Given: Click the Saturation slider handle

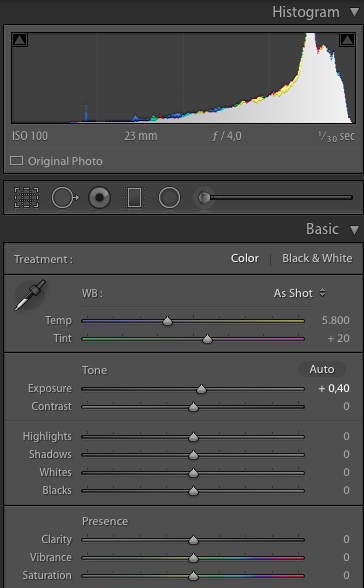Looking at the screenshot, I should click(x=193, y=576).
